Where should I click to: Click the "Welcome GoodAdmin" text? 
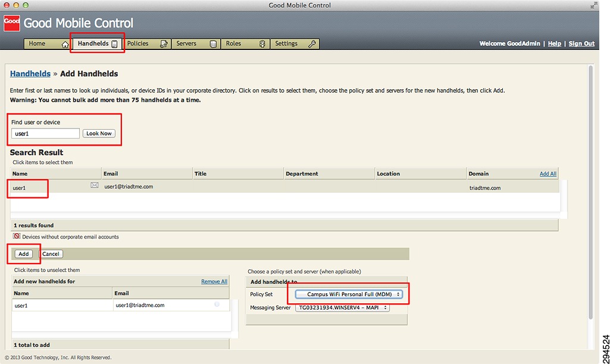[509, 43]
